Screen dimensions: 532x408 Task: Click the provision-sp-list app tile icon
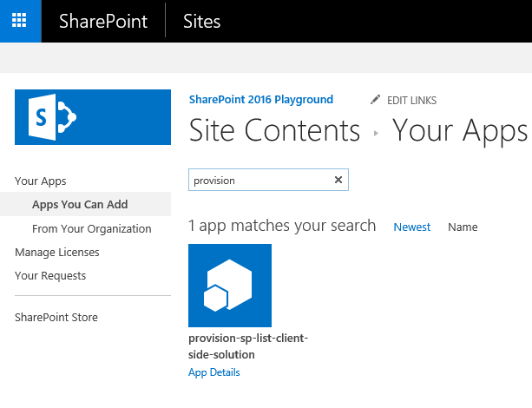[x=230, y=286]
